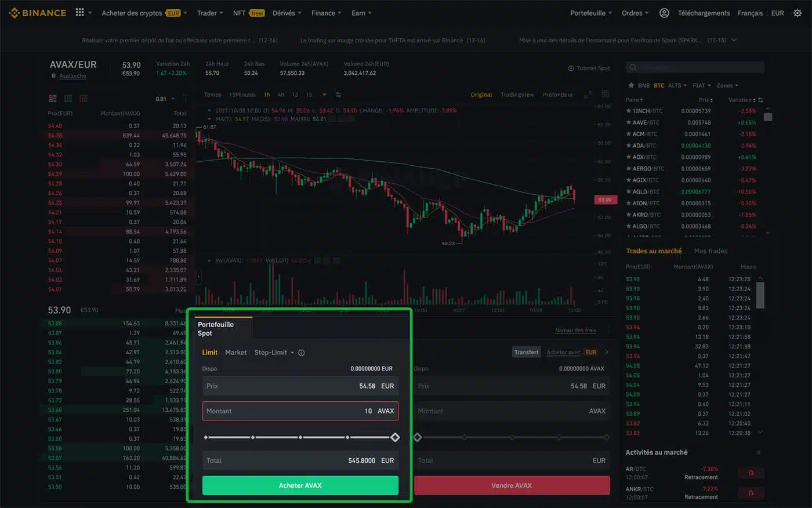This screenshot has height=508, width=812.
Task: Sort pairs list by Prix
Action: (x=705, y=100)
